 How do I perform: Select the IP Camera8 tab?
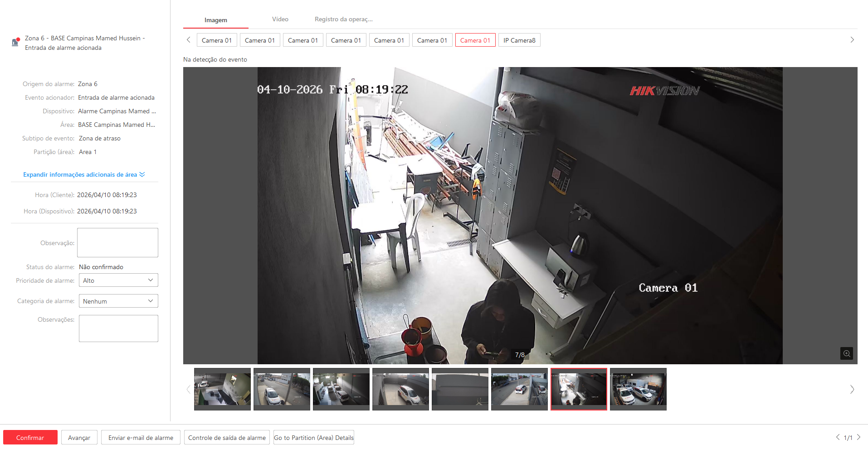tap(519, 40)
